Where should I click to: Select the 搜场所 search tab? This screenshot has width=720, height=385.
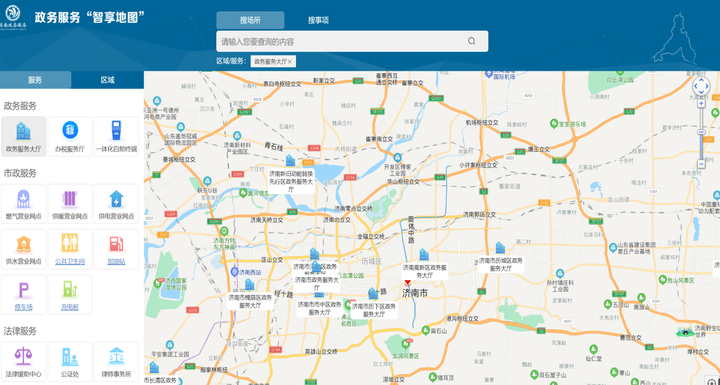point(250,20)
